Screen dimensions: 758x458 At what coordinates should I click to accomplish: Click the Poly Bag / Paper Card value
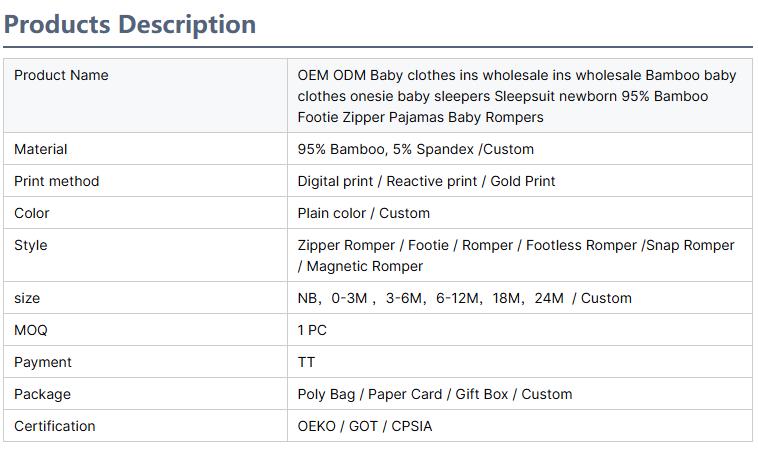[434, 394]
